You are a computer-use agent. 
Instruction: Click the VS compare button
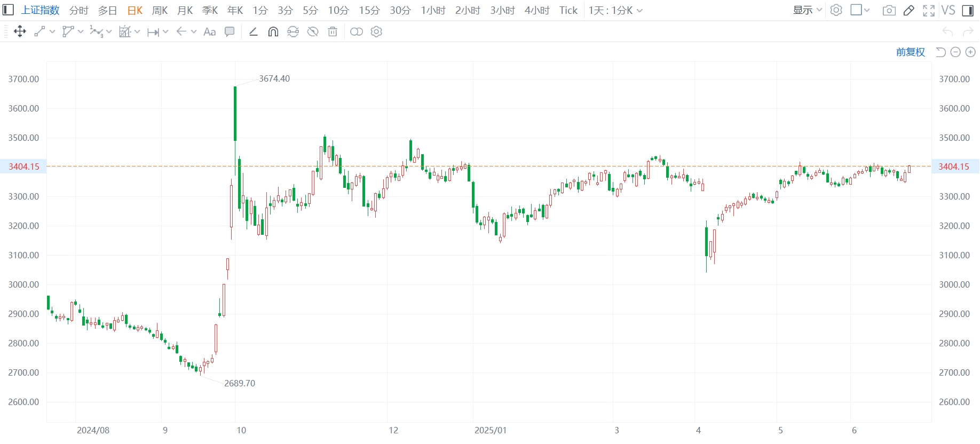point(948,11)
